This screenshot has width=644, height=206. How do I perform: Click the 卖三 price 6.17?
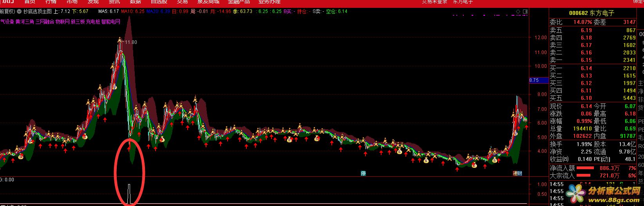[586, 45]
